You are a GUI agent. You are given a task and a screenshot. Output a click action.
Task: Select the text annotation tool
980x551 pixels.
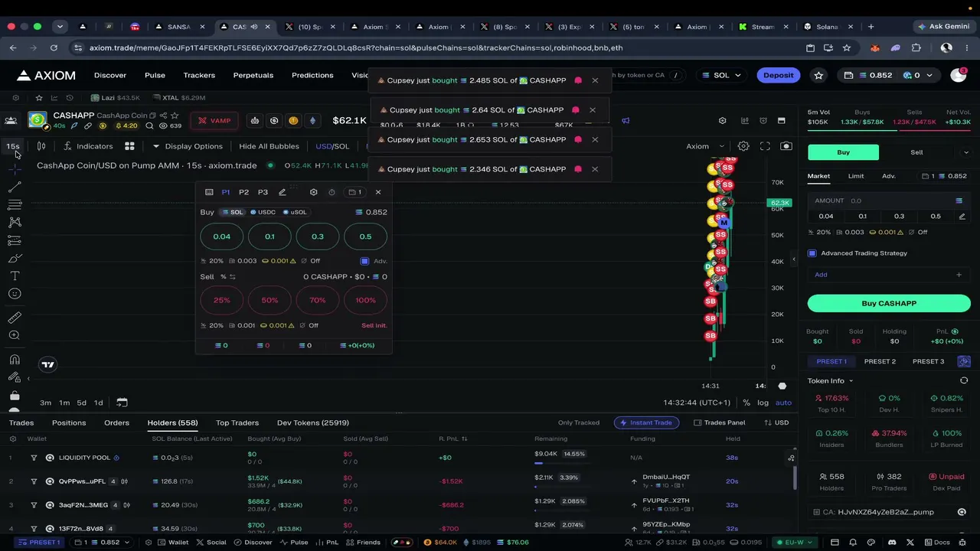(x=15, y=275)
